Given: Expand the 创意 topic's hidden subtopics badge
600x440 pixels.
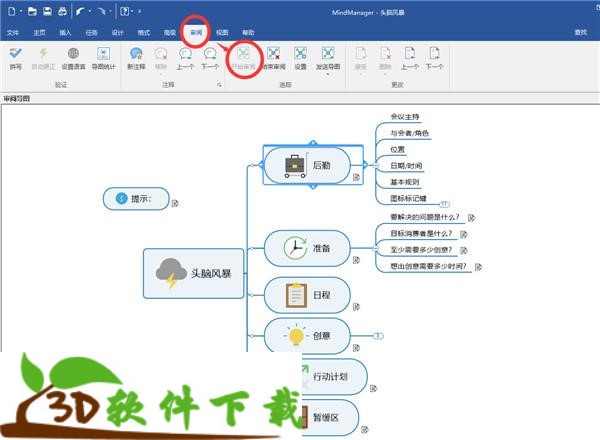Looking at the screenshot, I should tap(378, 336).
